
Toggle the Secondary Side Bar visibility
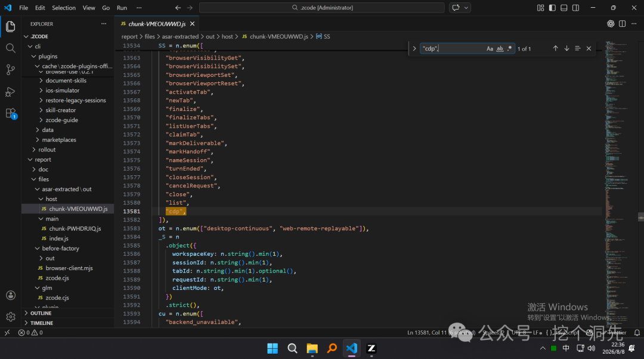tap(576, 8)
